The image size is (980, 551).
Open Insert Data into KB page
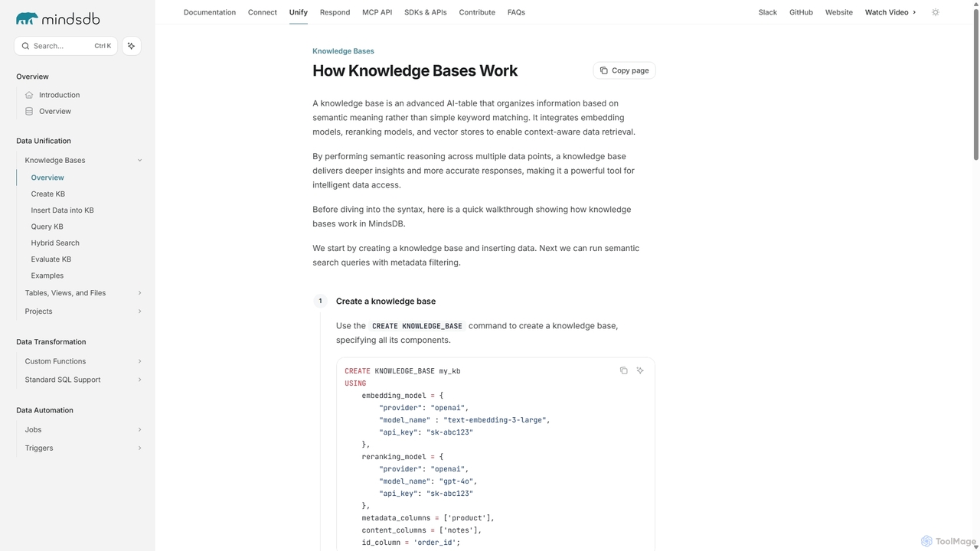point(63,210)
